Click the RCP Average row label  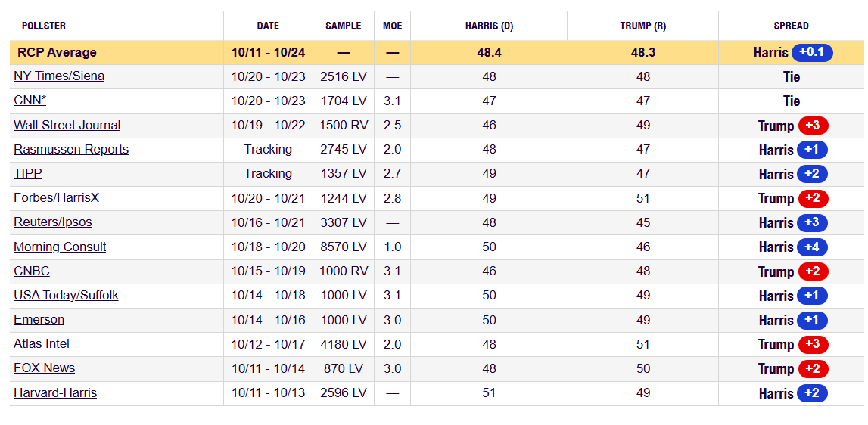pos(57,52)
